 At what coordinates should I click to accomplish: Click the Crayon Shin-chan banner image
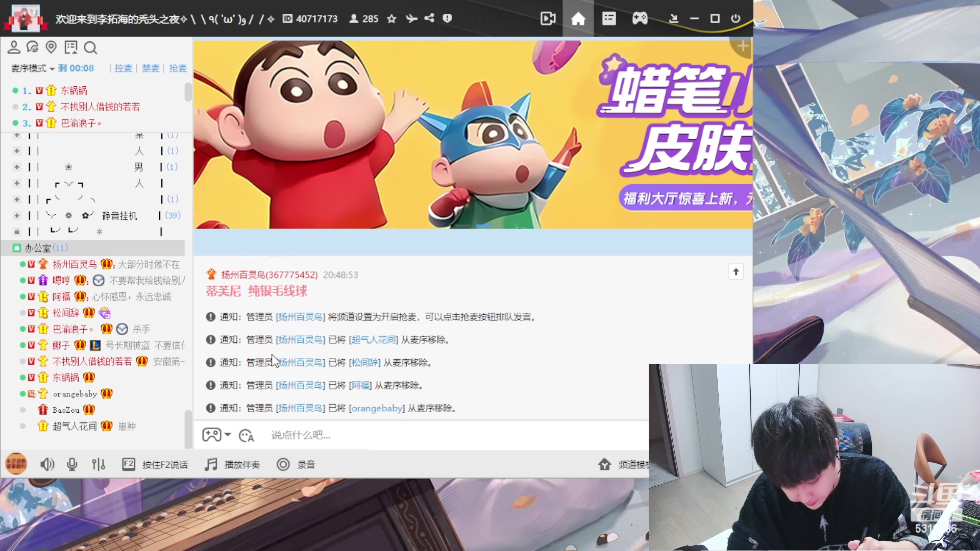click(473, 134)
